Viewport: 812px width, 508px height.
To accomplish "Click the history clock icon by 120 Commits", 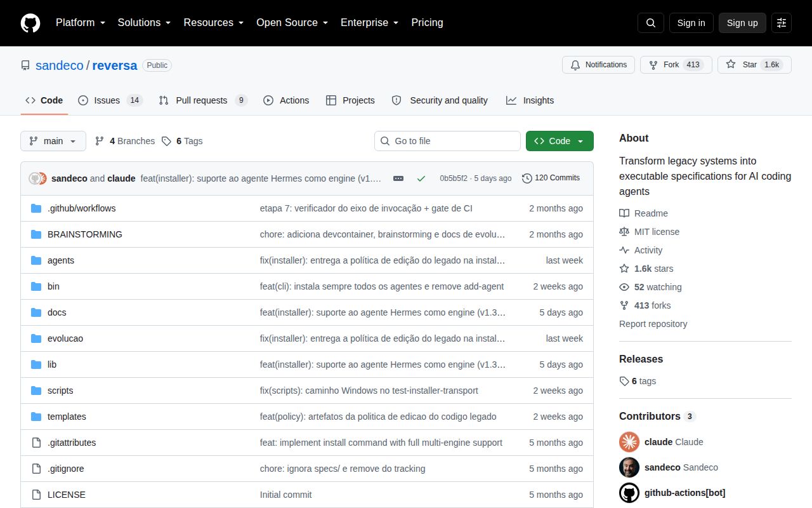I will coord(527,178).
